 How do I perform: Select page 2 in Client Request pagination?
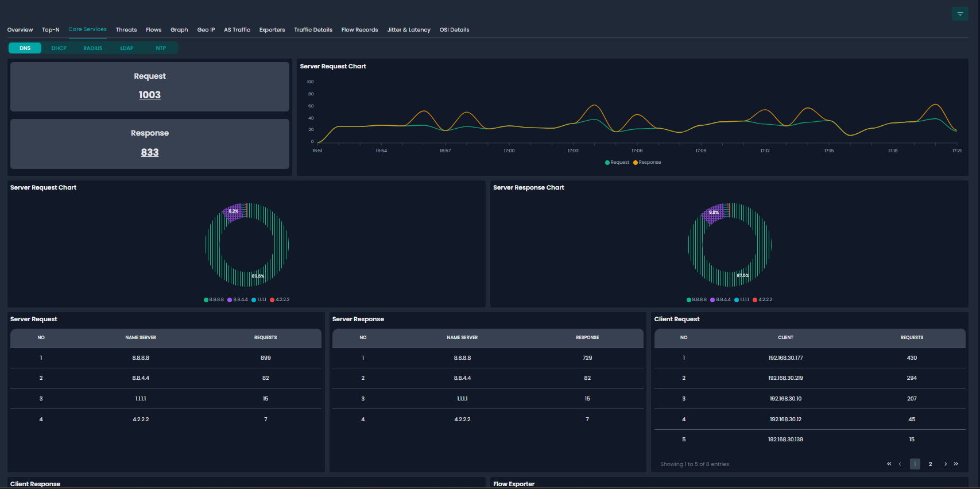click(931, 464)
